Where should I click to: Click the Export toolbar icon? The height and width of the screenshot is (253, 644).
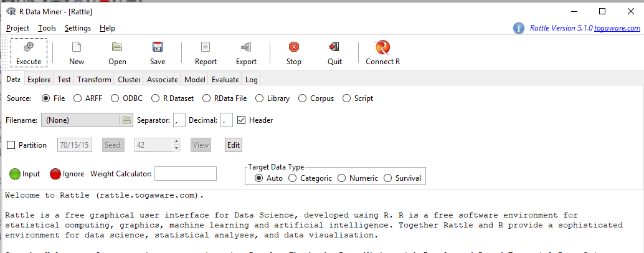pos(246,47)
